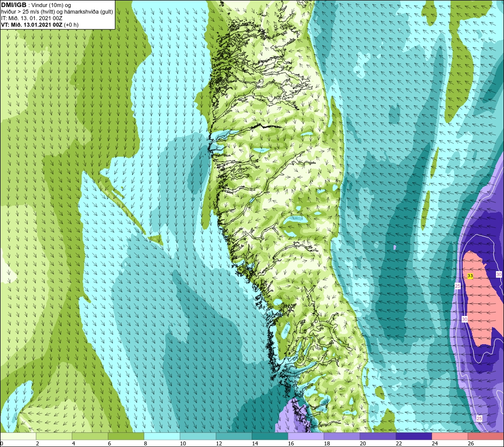Pick the legend color between 6 and 8
504x447 pixels.
(x=126, y=436)
